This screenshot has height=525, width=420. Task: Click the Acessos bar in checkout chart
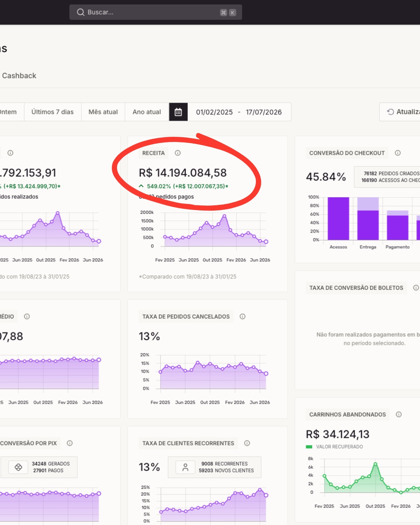338,219
